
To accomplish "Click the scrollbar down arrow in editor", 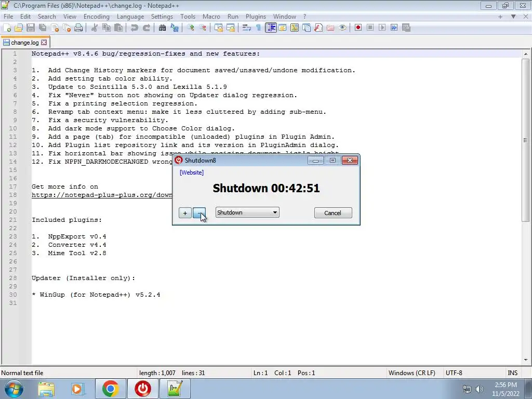I will click(x=525, y=360).
